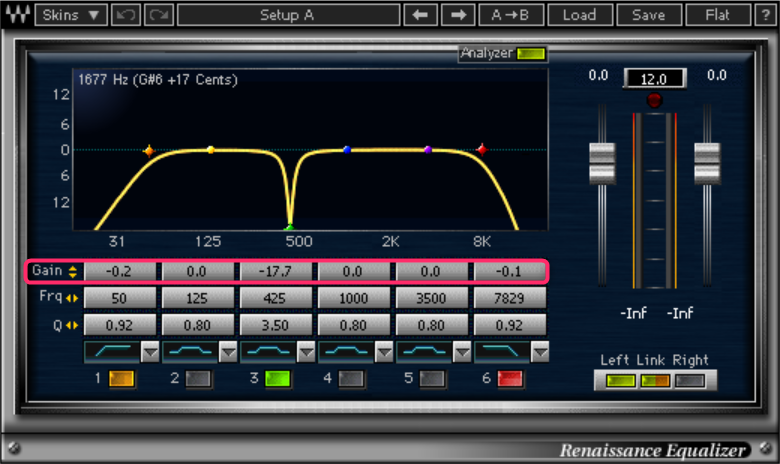Click band 1 frequency value 50
Screen dimensions: 780x464
[119, 298]
